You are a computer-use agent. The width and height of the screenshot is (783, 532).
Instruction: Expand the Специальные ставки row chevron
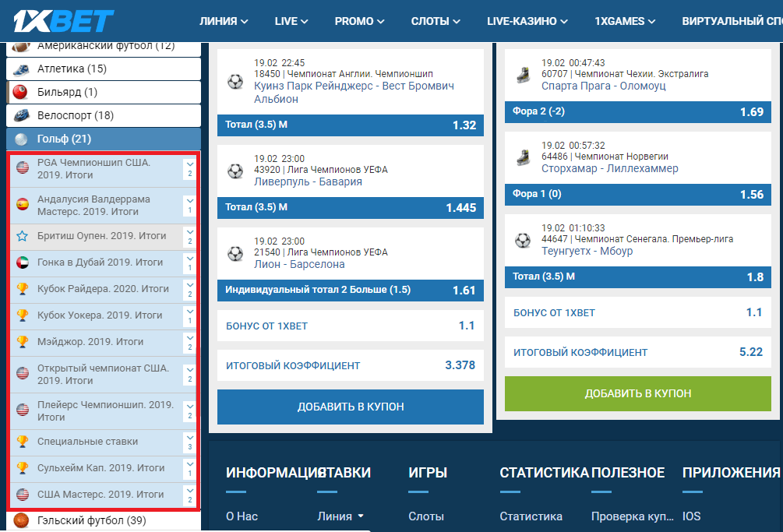click(x=190, y=442)
